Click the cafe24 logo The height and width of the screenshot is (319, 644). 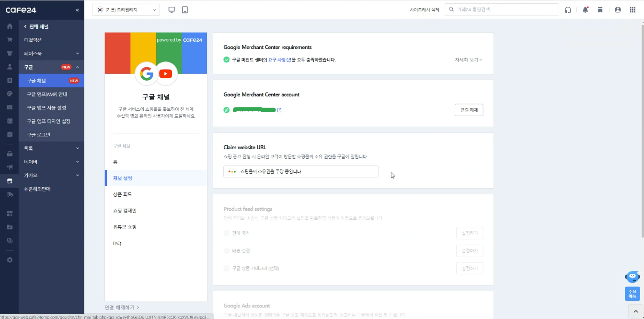21,10
